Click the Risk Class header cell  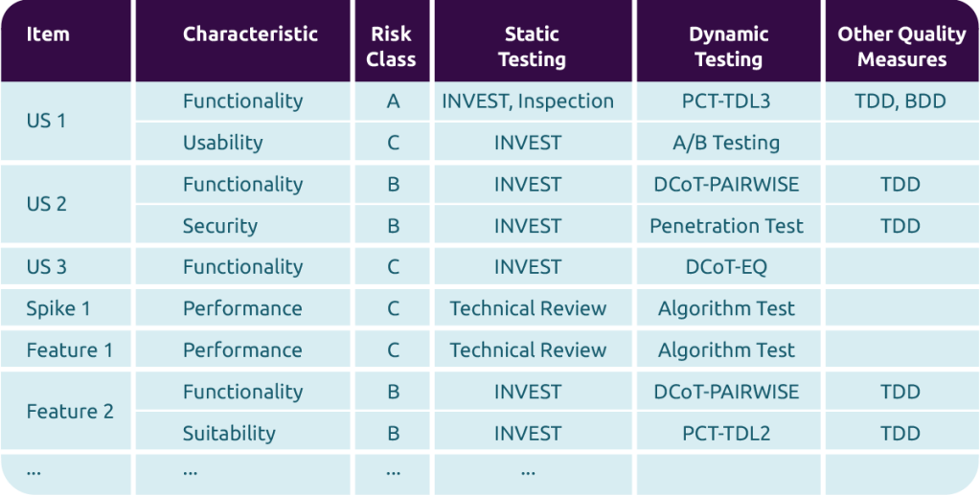392,46
